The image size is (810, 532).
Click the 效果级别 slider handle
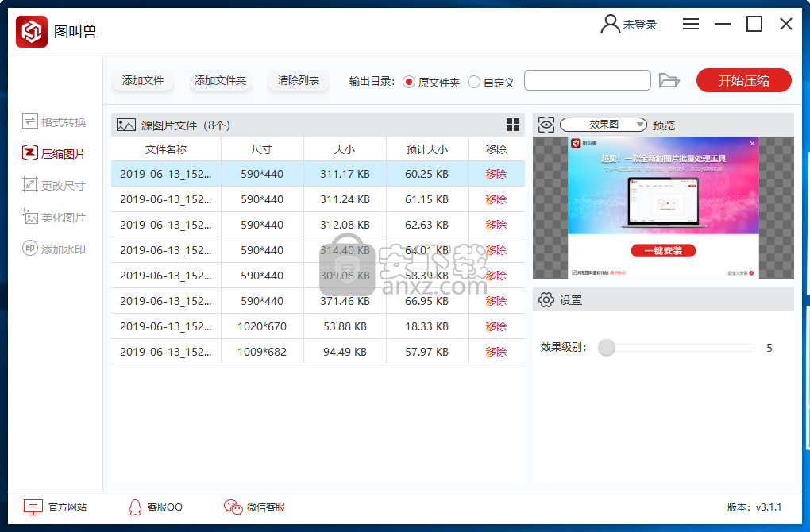point(607,348)
